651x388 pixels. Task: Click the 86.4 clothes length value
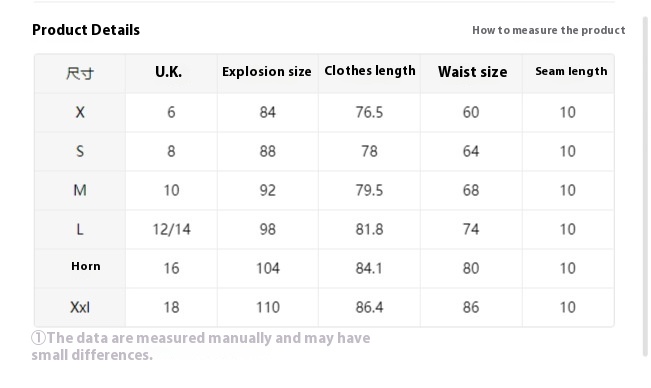[x=369, y=307]
